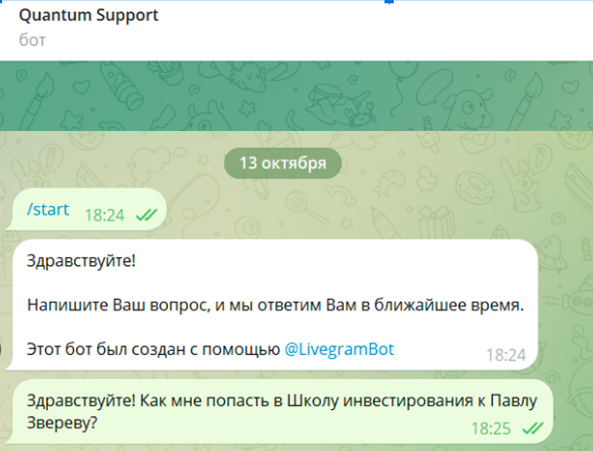593x451 pixels.
Task: Click the blue selection handle at the top edge
Action: tap(390, 2)
